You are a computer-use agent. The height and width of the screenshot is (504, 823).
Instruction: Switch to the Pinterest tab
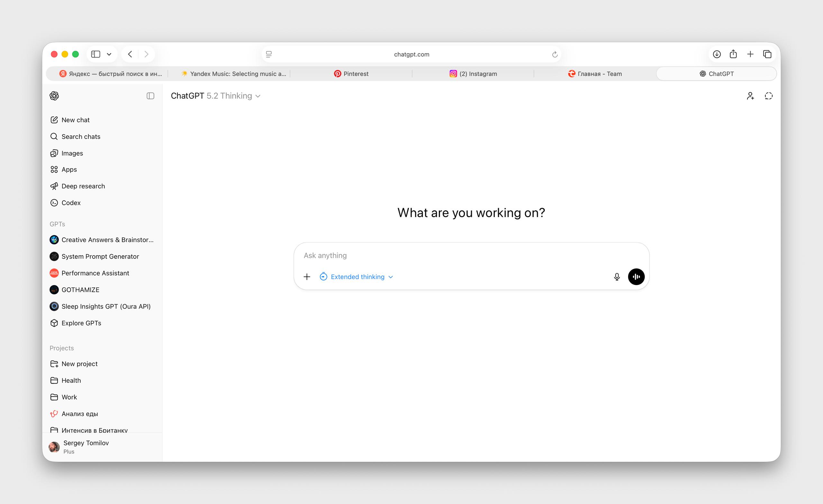click(351, 74)
